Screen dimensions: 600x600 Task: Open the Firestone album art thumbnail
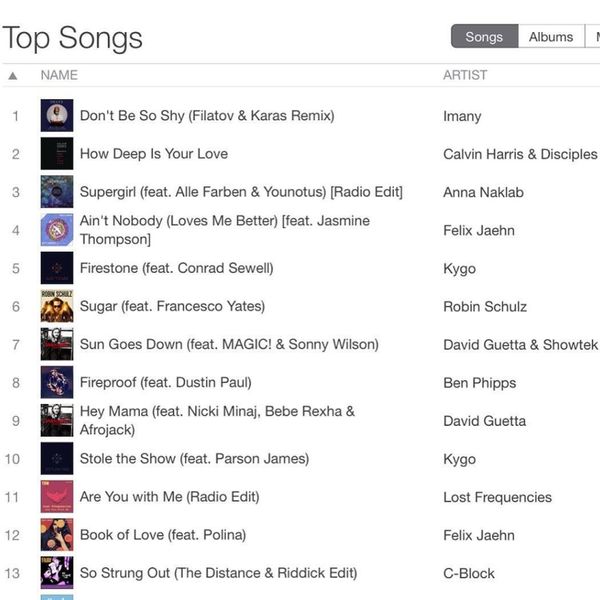[x=57, y=268]
